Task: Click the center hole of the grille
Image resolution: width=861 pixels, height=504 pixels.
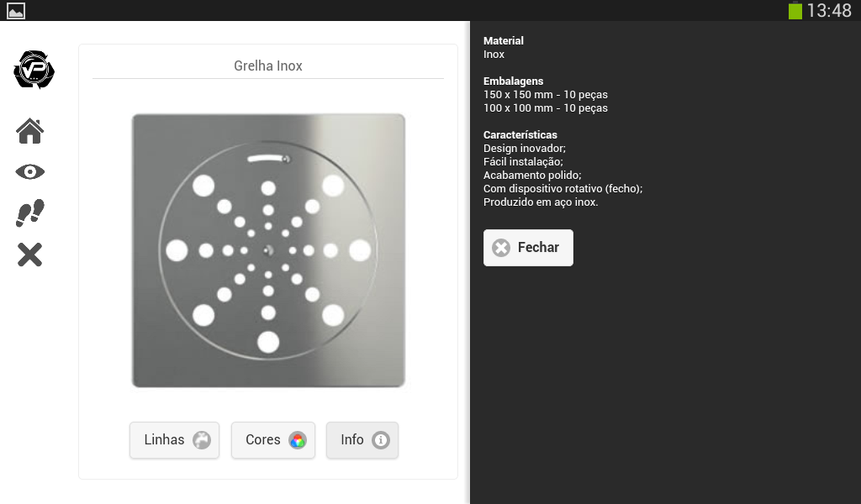Action: pos(268,249)
